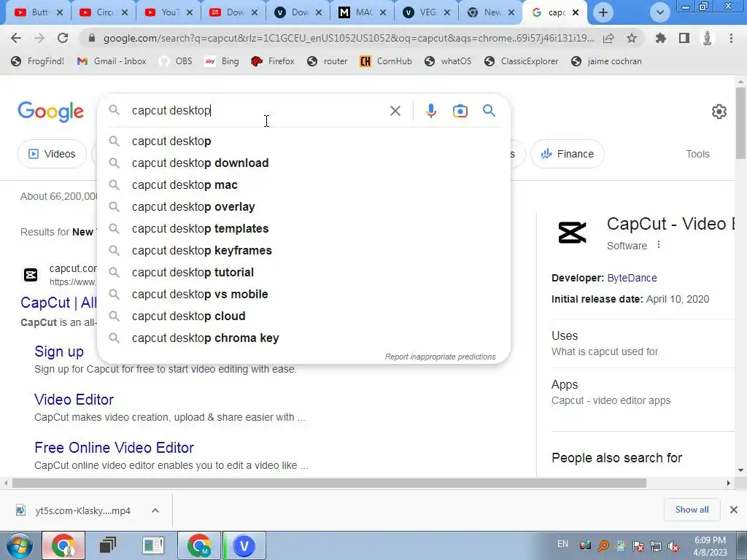Open the Sign up sitelink
This screenshot has height=560, width=747.
pyautogui.click(x=59, y=351)
